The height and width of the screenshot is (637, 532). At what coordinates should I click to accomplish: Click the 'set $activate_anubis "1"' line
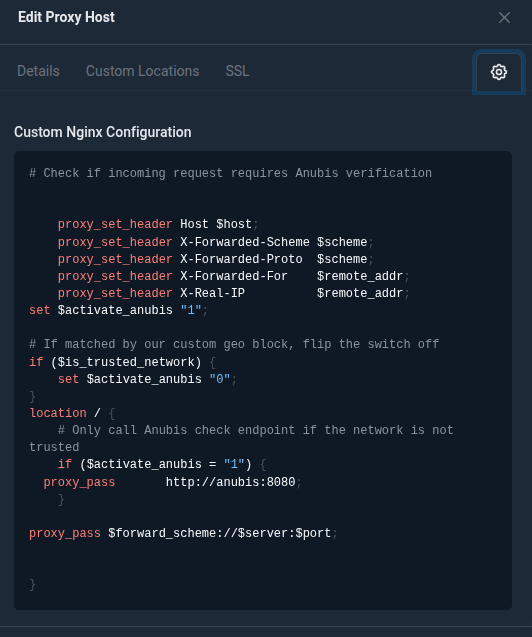click(118, 310)
